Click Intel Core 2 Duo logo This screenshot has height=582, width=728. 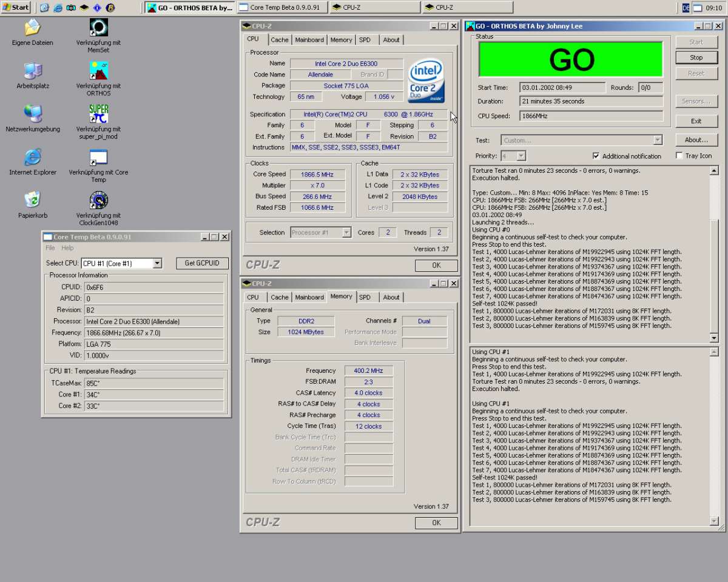pyautogui.click(x=426, y=81)
